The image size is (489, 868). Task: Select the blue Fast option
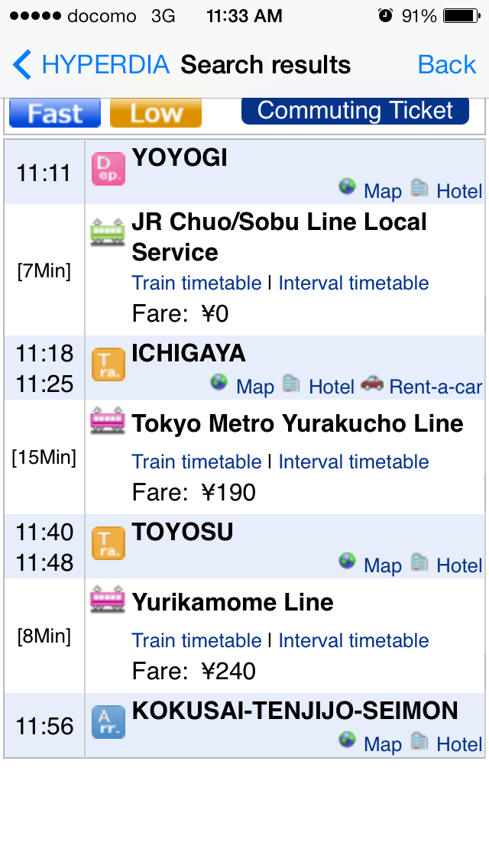click(x=55, y=113)
